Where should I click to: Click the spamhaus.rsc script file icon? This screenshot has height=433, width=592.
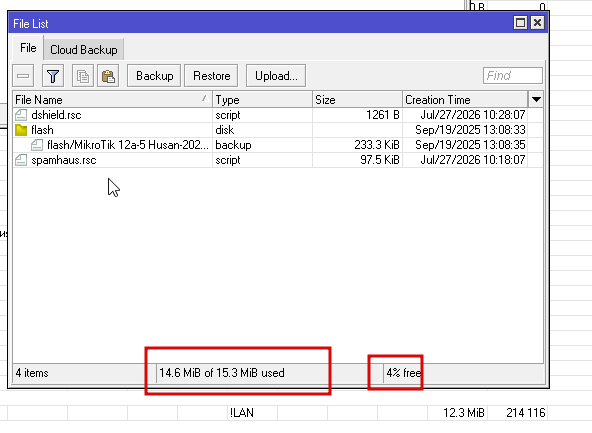click(21, 160)
